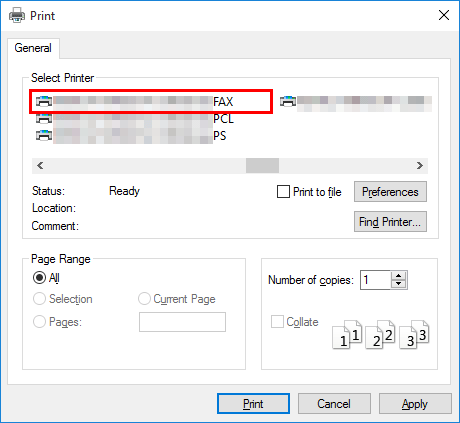Select the PCL printer icon
The height and width of the screenshot is (423, 460).
click(x=44, y=118)
